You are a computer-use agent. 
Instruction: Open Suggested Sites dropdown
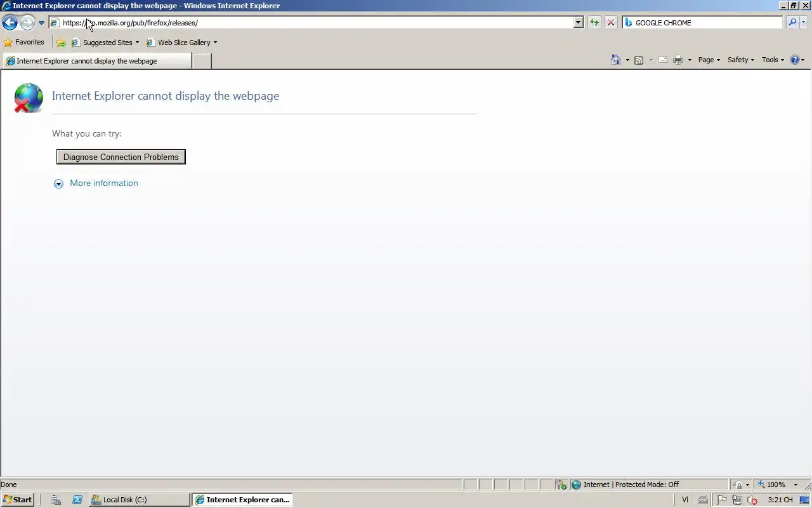coord(105,43)
